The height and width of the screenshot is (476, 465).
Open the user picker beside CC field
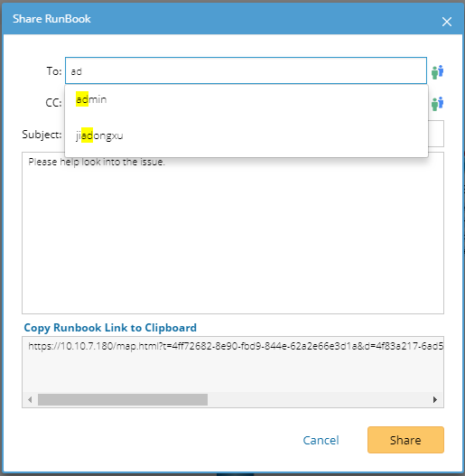tap(437, 104)
